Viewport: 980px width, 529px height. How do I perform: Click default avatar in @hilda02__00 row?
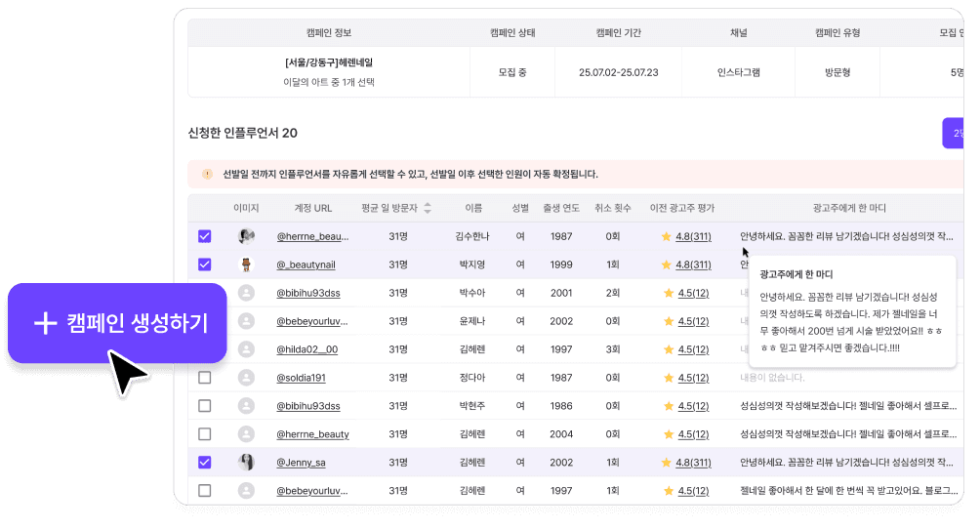tap(246, 349)
